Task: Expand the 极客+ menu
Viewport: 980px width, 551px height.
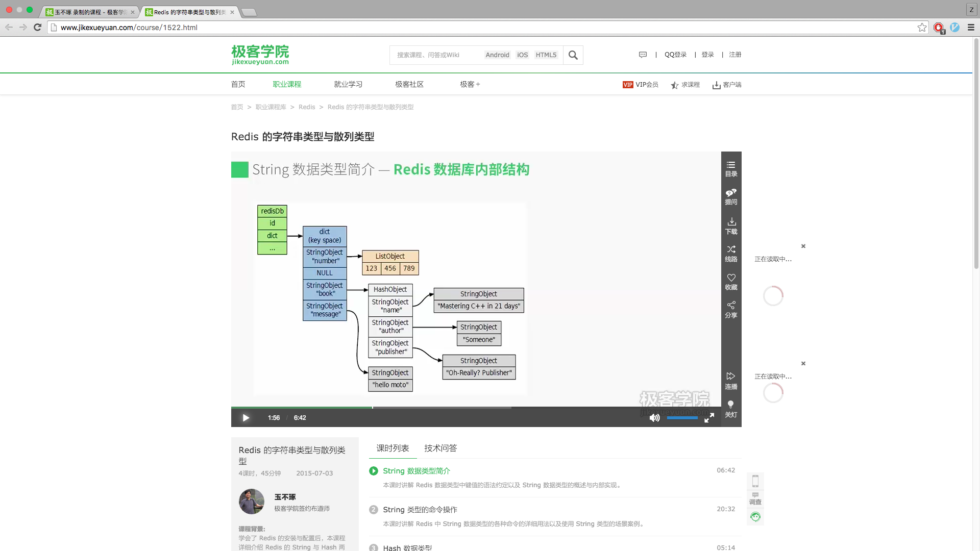Action: click(470, 84)
